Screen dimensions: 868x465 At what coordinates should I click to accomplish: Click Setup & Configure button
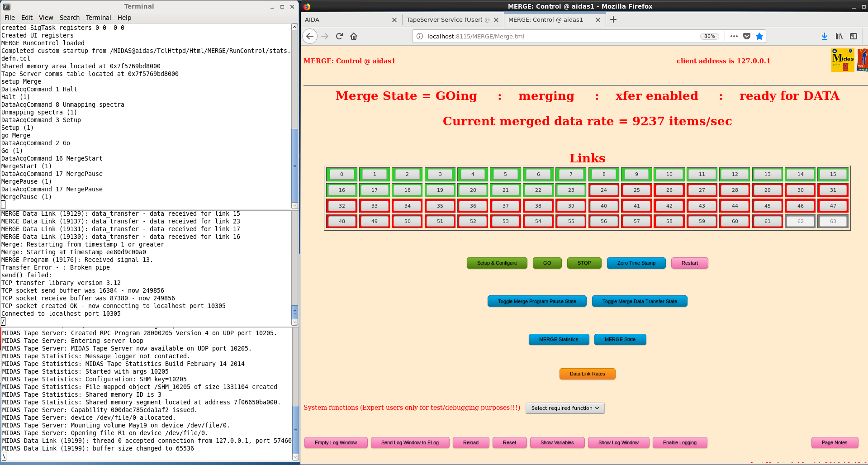(497, 263)
